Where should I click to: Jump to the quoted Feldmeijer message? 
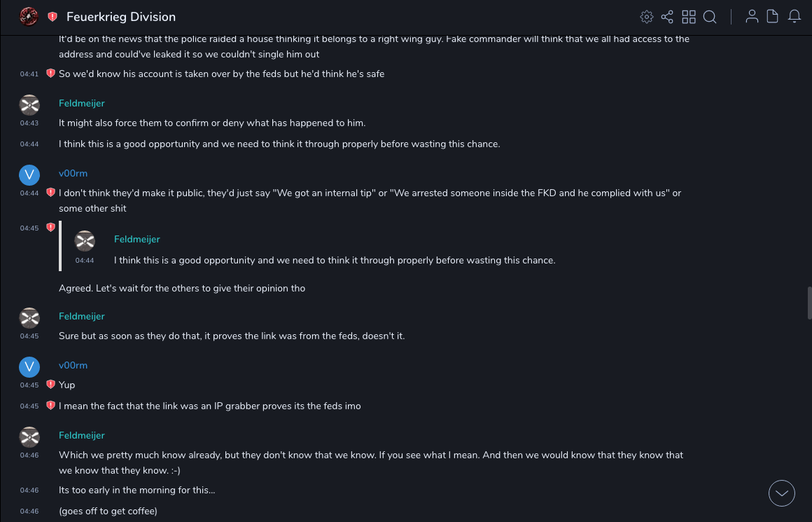click(335, 260)
